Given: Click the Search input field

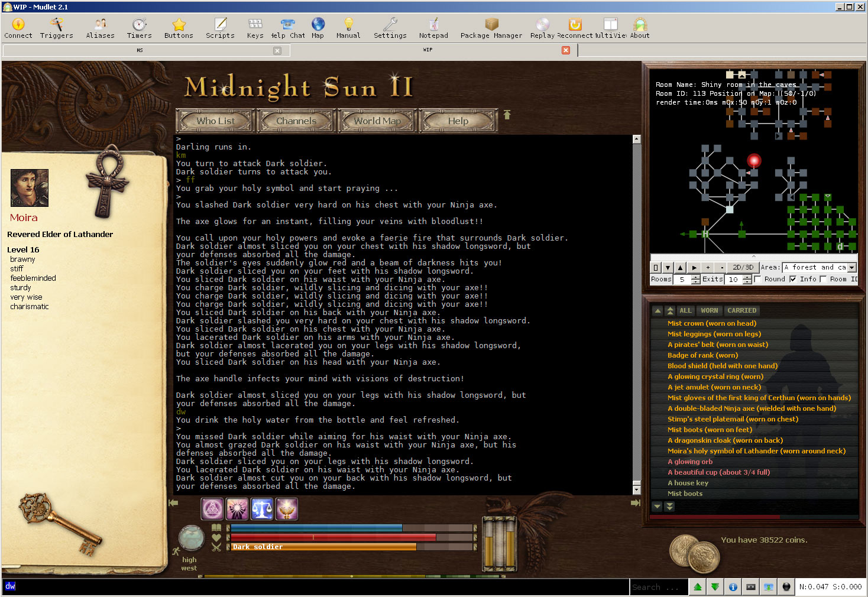Looking at the screenshot, I should tap(659, 587).
